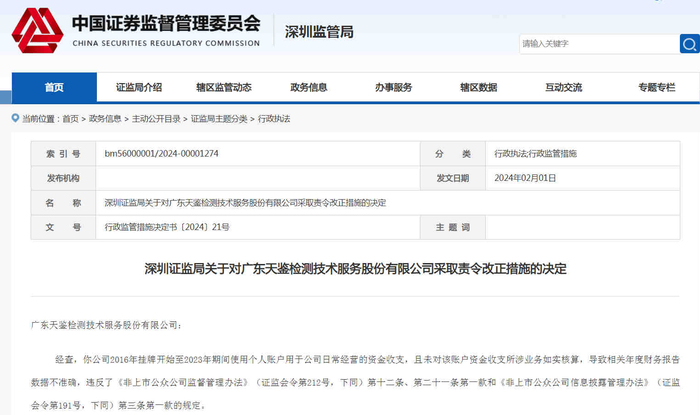The image size is (700, 415).
Task: Click document number 行政监管措施决定书〔2024〕21号
Action: (x=167, y=227)
